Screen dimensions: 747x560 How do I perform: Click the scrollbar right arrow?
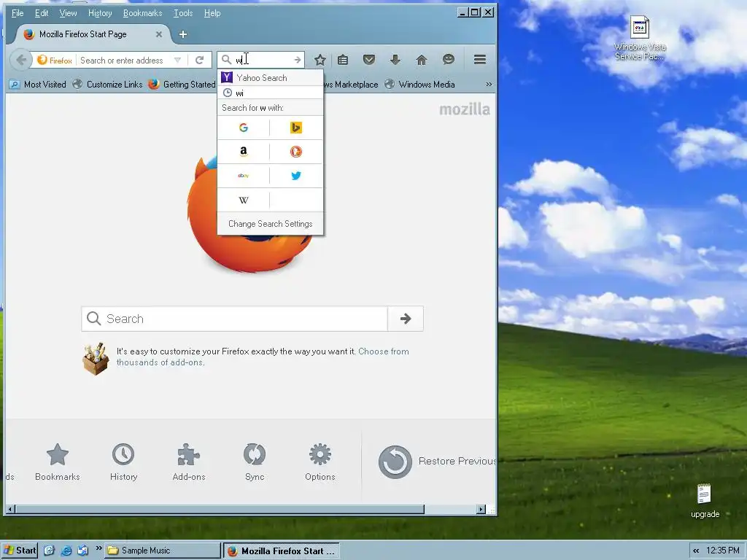point(481,509)
